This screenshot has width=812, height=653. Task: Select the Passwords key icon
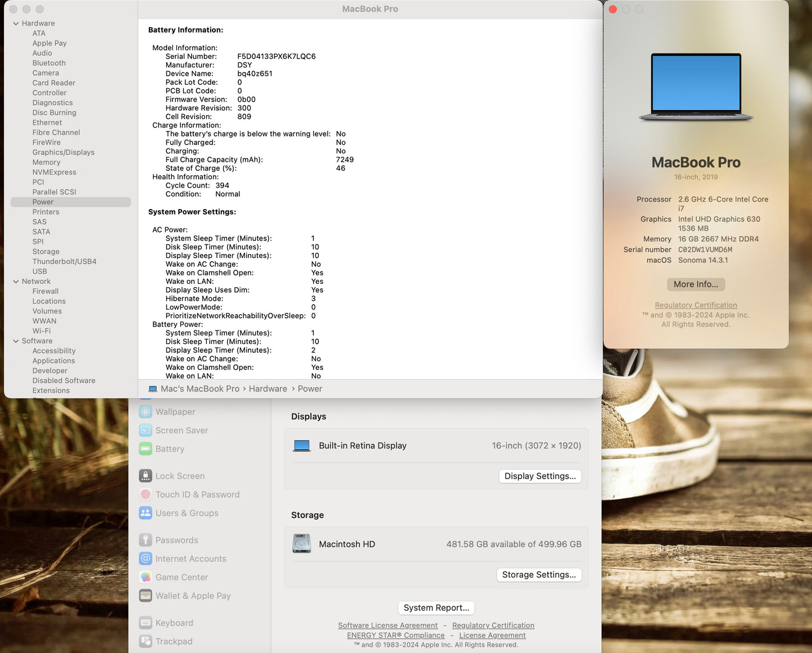coord(146,540)
